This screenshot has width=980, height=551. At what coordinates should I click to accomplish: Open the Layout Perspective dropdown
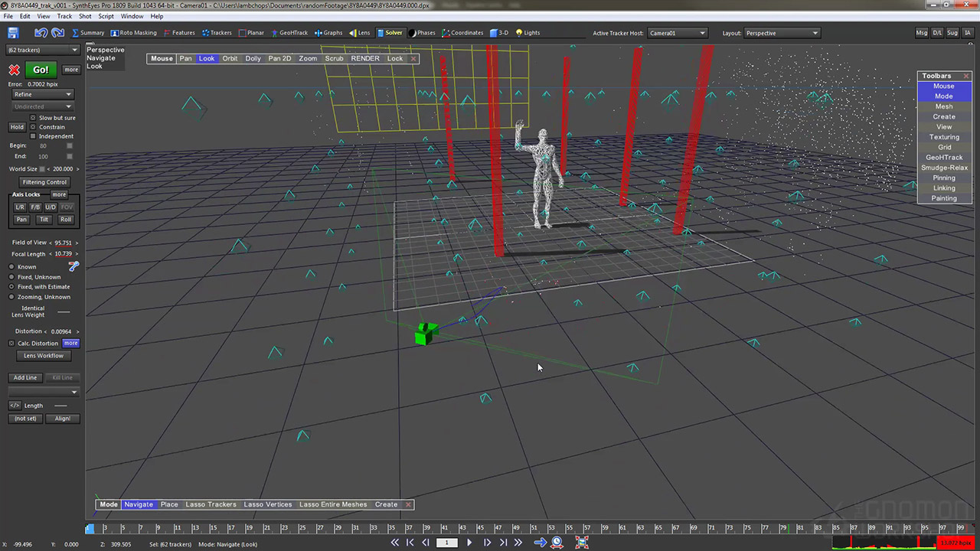pos(781,33)
